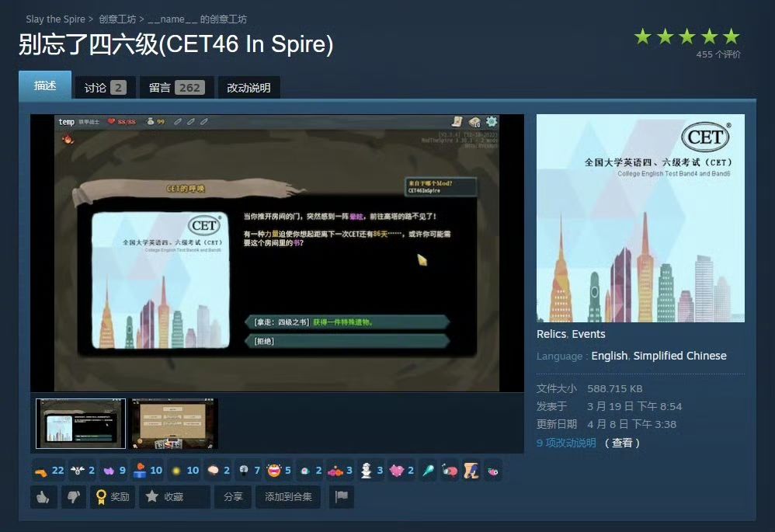
Task: Click the small creature award left of pink clouds
Action: coord(310,471)
